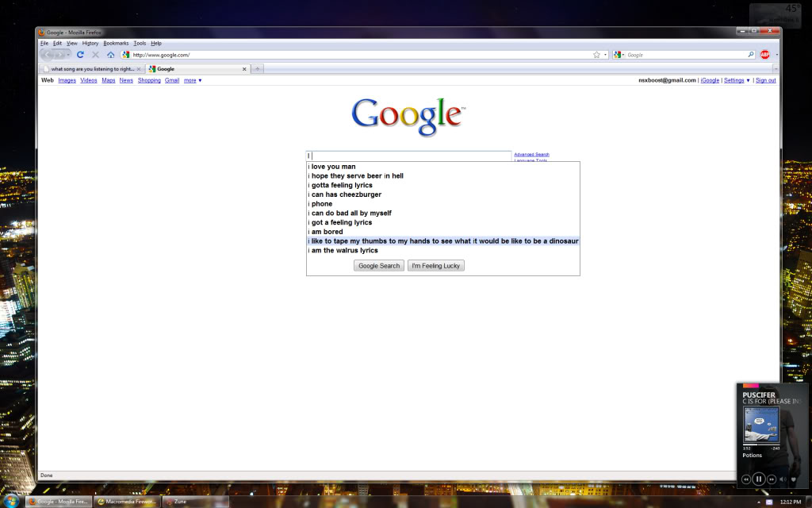Open the Help menu
812x508 pixels.
[x=156, y=43]
